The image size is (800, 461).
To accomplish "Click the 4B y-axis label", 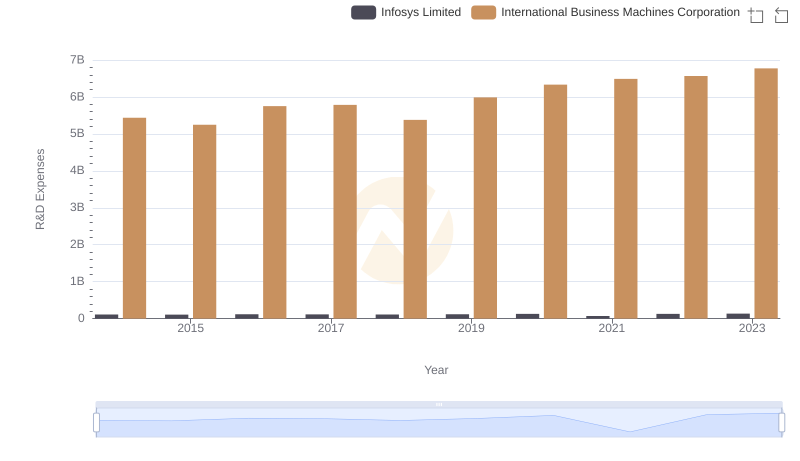I will click(x=77, y=170).
